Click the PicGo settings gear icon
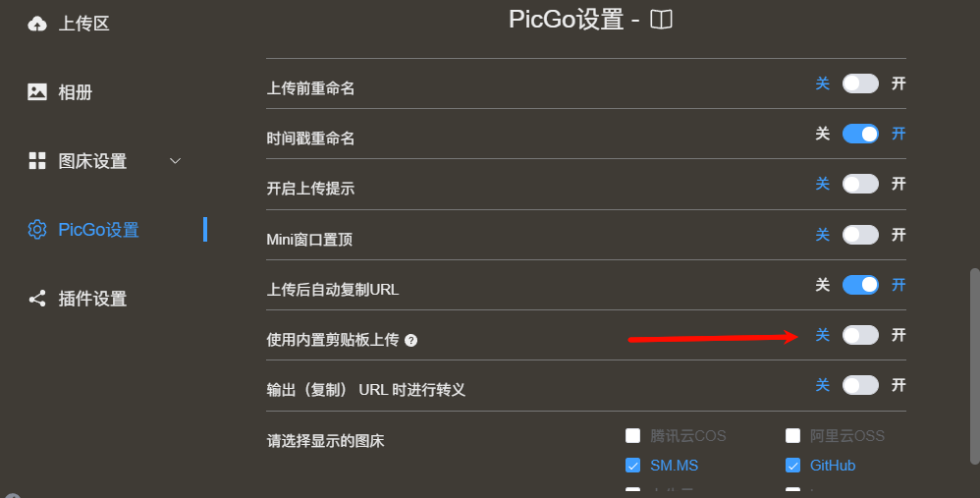The image size is (980, 498). tap(37, 230)
